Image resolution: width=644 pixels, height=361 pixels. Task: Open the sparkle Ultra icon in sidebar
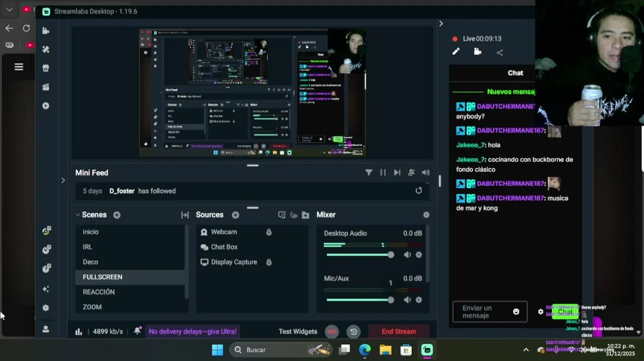(46, 289)
